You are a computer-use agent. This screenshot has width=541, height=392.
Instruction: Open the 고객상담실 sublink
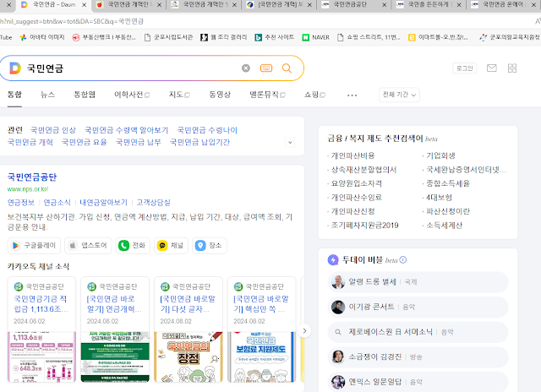[x=154, y=203]
